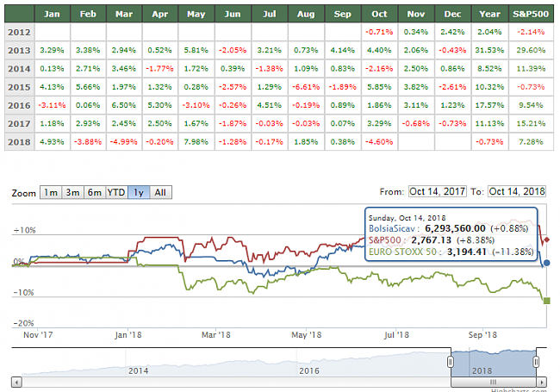Click the red S&P500 diamond marker
The image size is (560, 392).
click(x=547, y=240)
